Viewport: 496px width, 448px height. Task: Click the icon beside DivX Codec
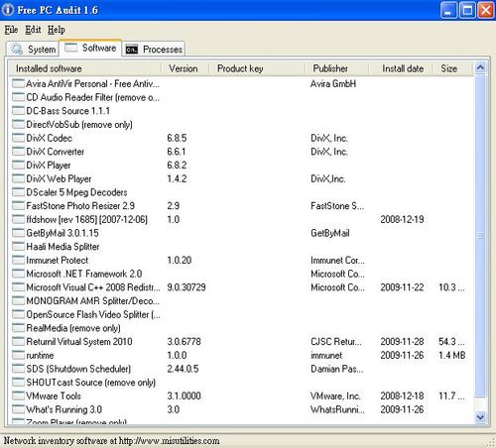18,138
